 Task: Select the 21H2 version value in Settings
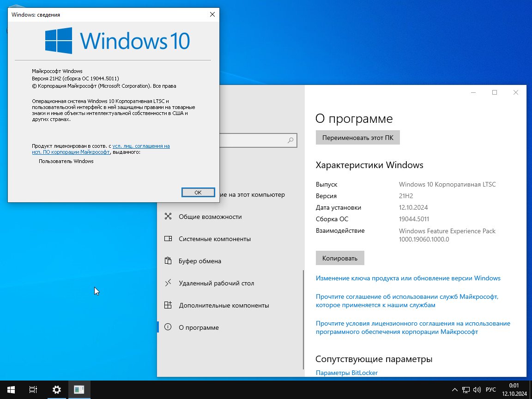pyautogui.click(x=406, y=196)
